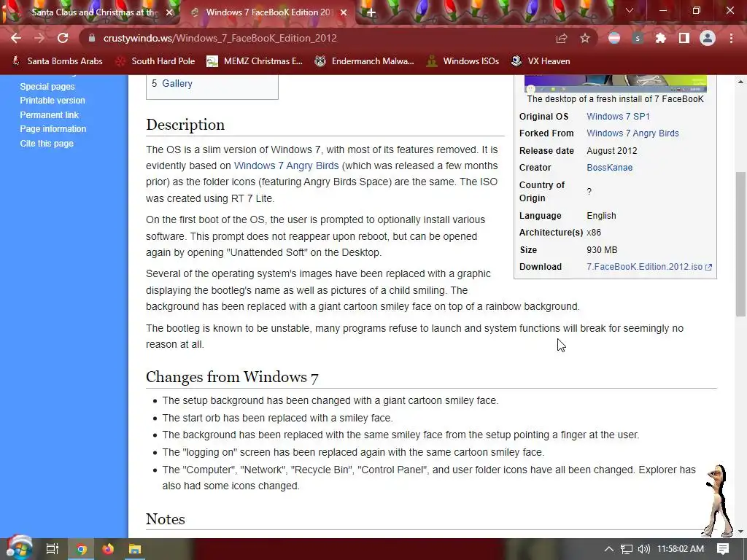
Task: Click the scrollbar down arrow
Action: 740,532
